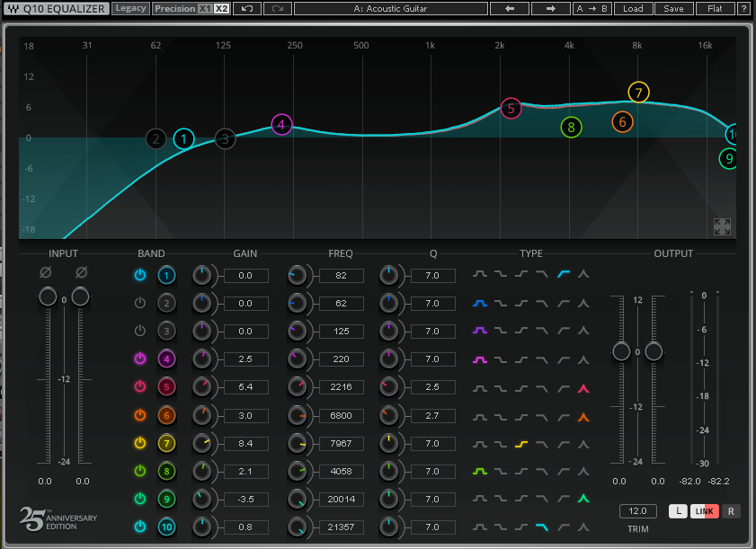Select node 1 on the EQ graph
Image resolution: width=756 pixels, height=549 pixels.
pyautogui.click(x=183, y=139)
